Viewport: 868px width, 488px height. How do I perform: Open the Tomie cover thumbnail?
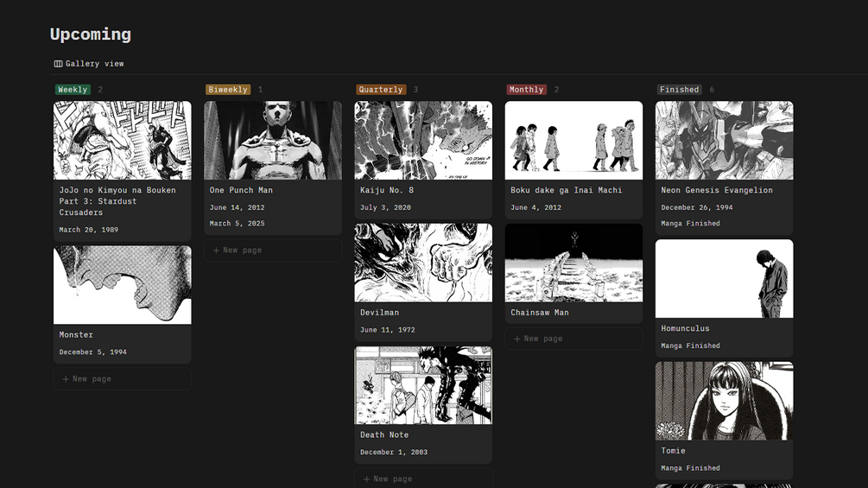point(725,401)
